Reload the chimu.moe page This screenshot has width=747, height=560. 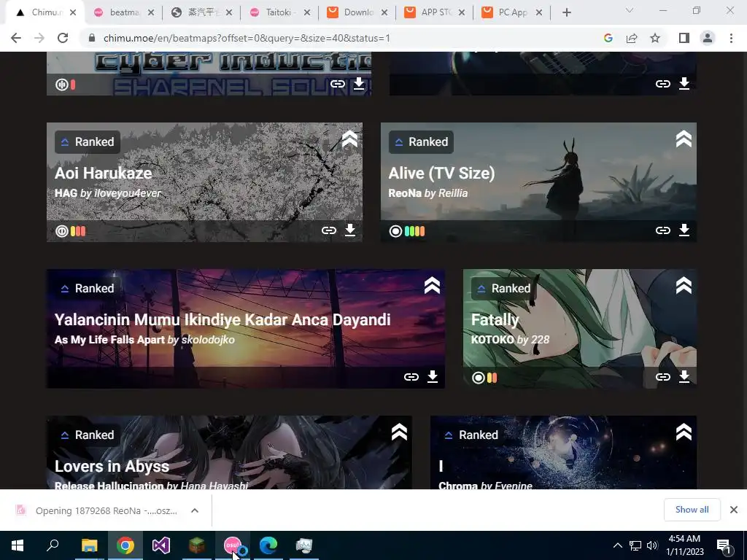pos(63,38)
